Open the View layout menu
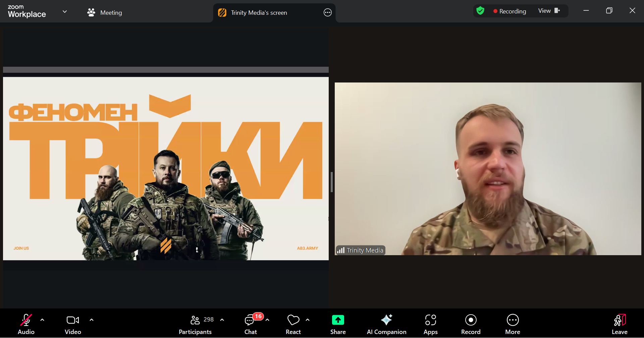The height and width of the screenshot is (338, 644). click(x=549, y=11)
